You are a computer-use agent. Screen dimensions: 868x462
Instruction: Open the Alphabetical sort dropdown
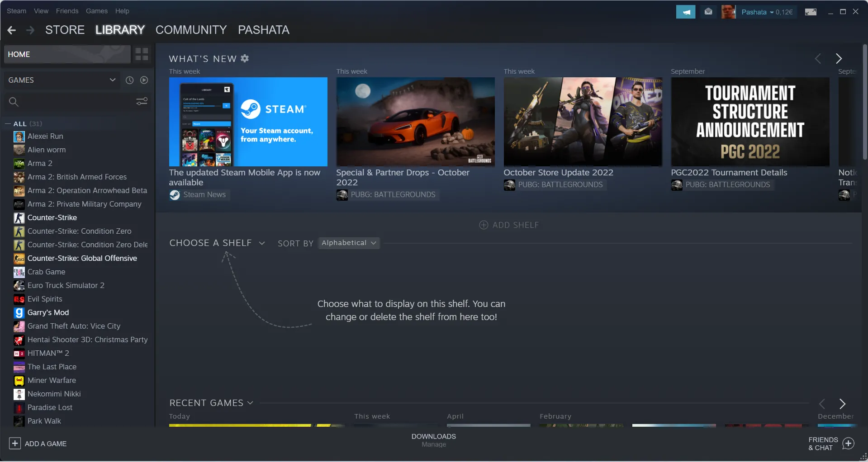coord(349,243)
